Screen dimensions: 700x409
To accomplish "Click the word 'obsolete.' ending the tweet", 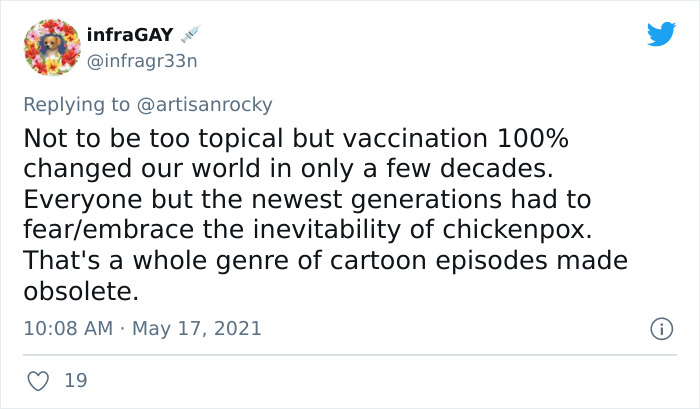I will click(79, 291).
